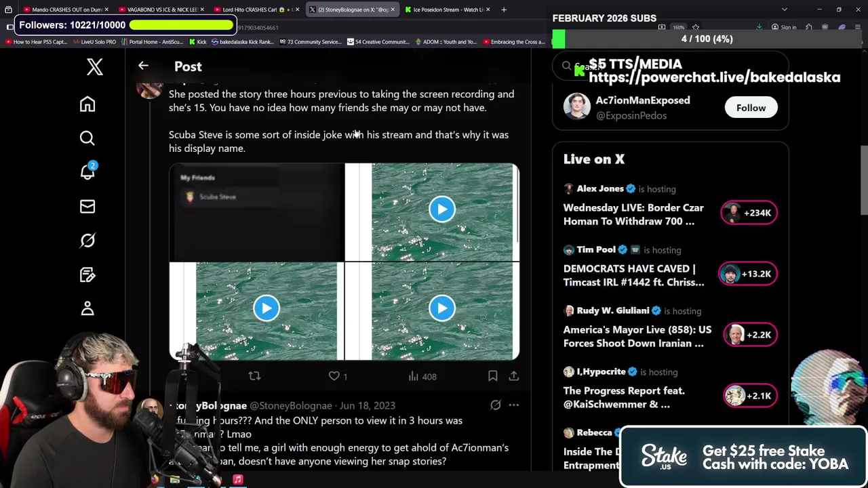Open Music app icon in taskbar

click(x=237, y=479)
